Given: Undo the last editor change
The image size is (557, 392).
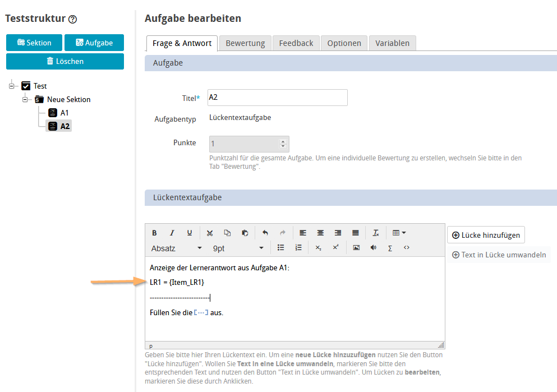Looking at the screenshot, I should click(x=264, y=233).
